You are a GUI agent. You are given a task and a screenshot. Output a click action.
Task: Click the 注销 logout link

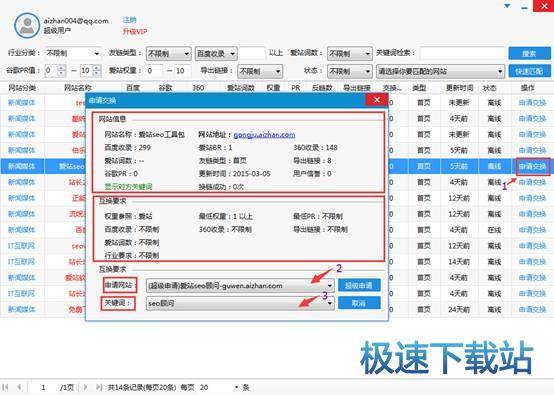coord(129,20)
